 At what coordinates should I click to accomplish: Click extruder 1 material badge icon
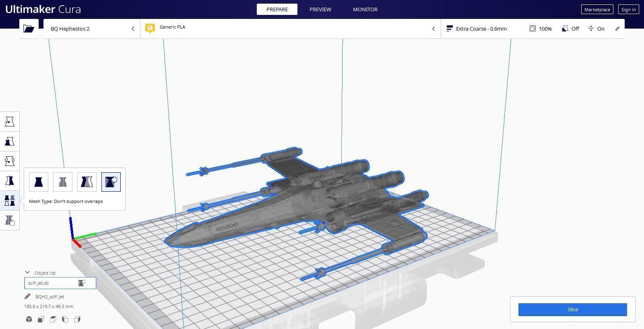(150, 28)
